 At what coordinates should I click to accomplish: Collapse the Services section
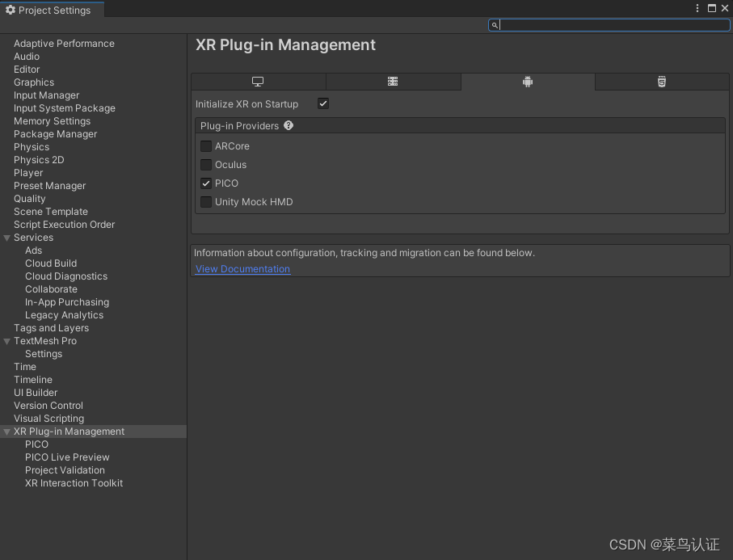tap(7, 238)
